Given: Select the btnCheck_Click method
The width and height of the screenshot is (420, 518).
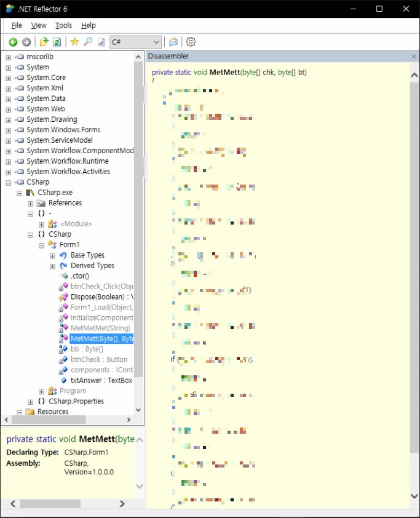Looking at the screenshot, I should 102,287.
